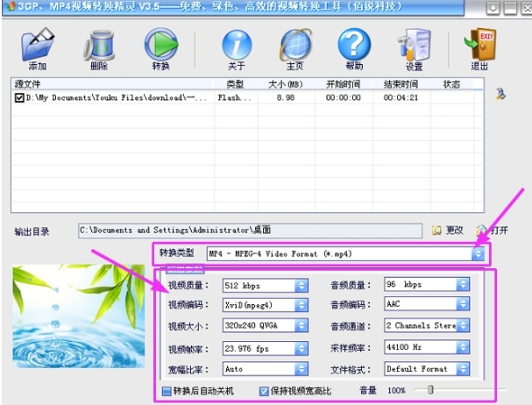The image size is (532, 405).
Task: Open the 视频质量 512 kbps dropdown
Action: coord(301,285)
